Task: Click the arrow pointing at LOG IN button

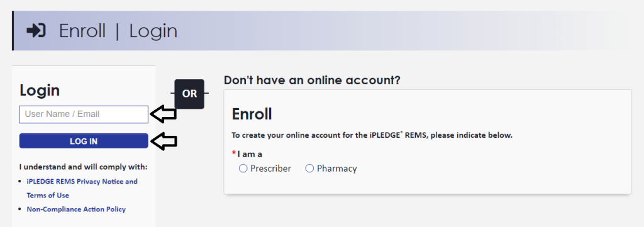Action: 164,141
